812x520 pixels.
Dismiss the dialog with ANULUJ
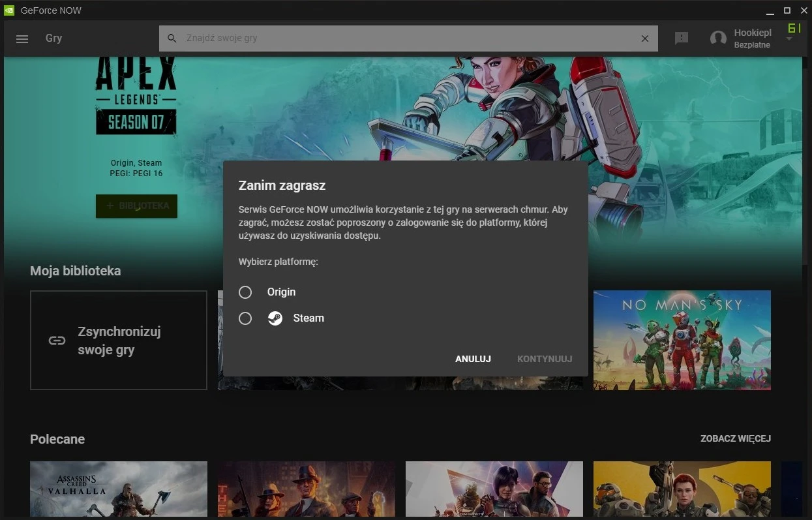click(472, 359)
